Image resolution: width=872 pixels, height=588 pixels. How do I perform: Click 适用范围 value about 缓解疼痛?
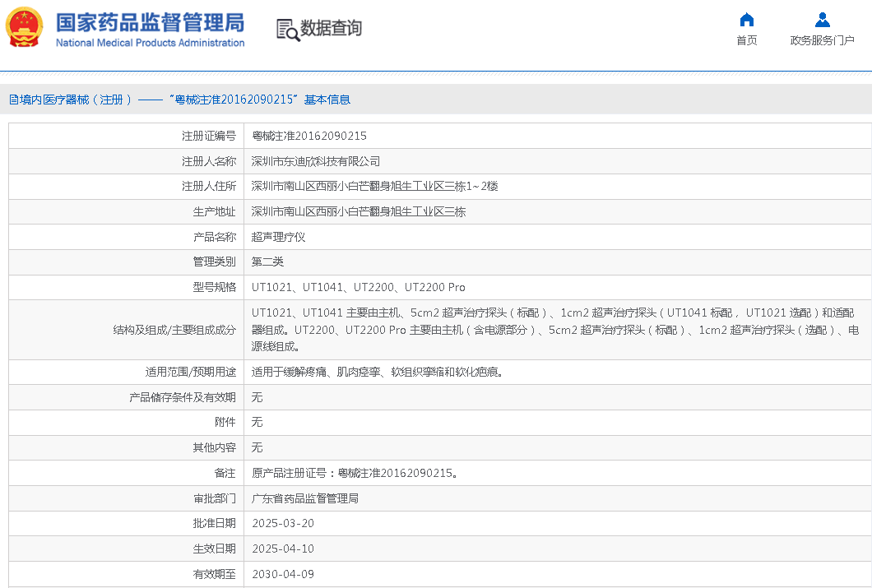point(377,372)
